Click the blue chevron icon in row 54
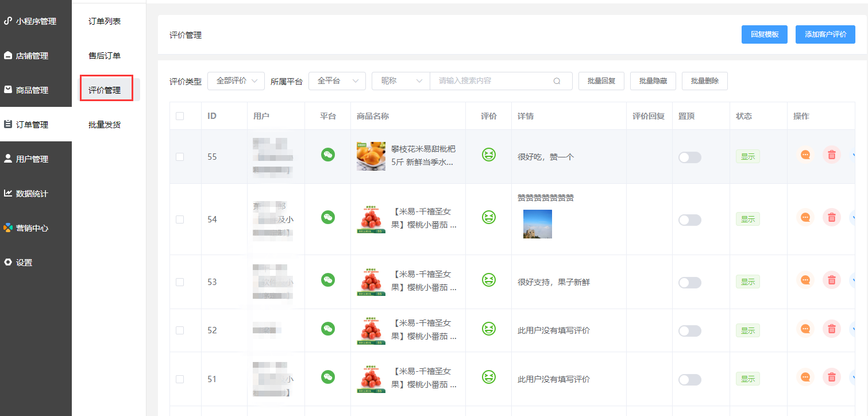Screen dimensions: 868x416 [x=852, y=218]
